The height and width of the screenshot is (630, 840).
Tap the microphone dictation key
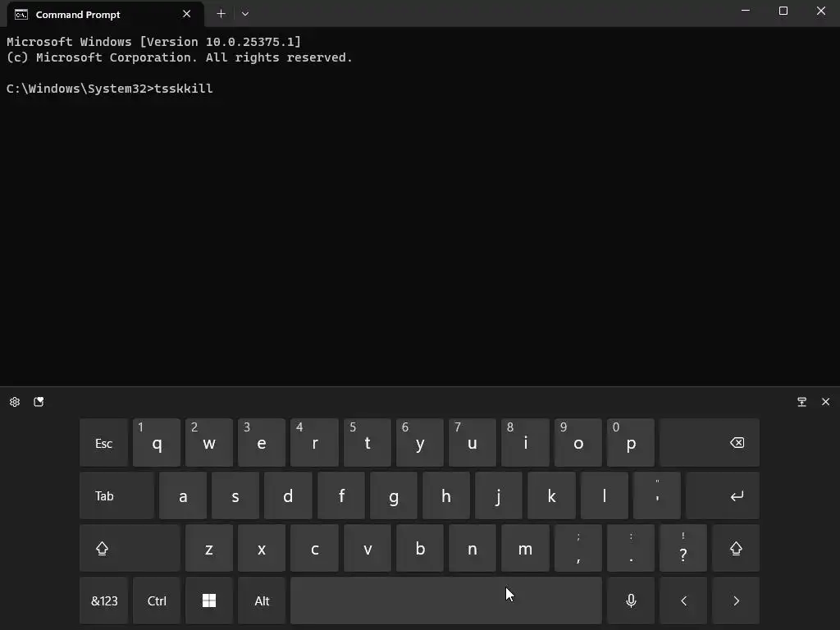click(631, 600)
